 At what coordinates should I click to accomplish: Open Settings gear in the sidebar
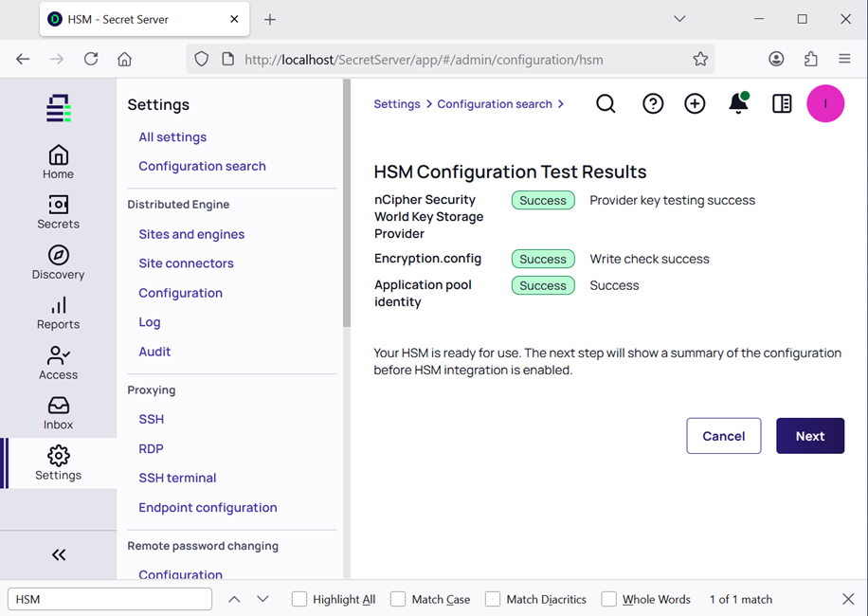pos(58,463)
